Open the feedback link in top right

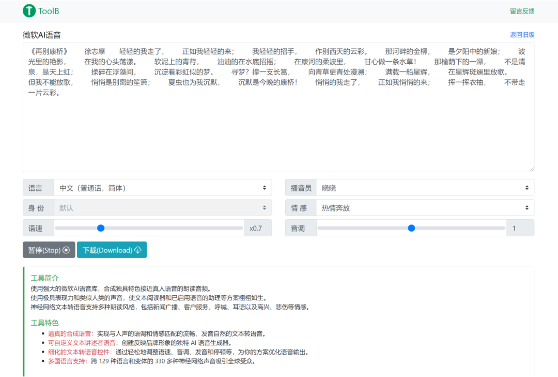coord(522,11)
